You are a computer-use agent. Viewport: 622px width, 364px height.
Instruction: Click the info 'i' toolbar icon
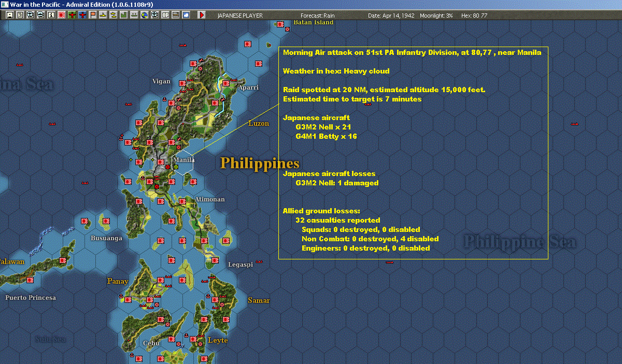click(51, 15)
